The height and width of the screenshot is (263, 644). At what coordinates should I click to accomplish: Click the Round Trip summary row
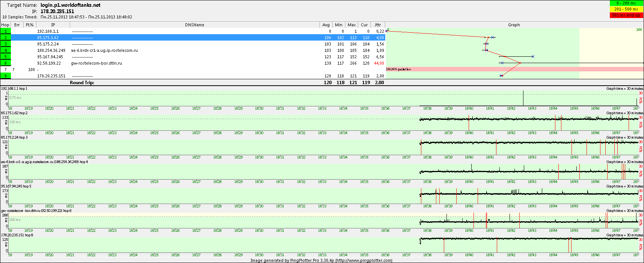[82, 82]
